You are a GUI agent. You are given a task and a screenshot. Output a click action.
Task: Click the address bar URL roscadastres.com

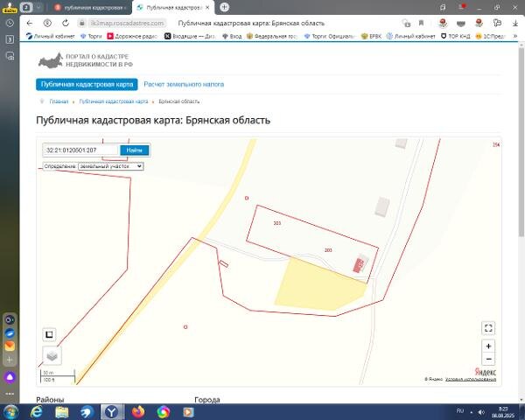point(127,23)
